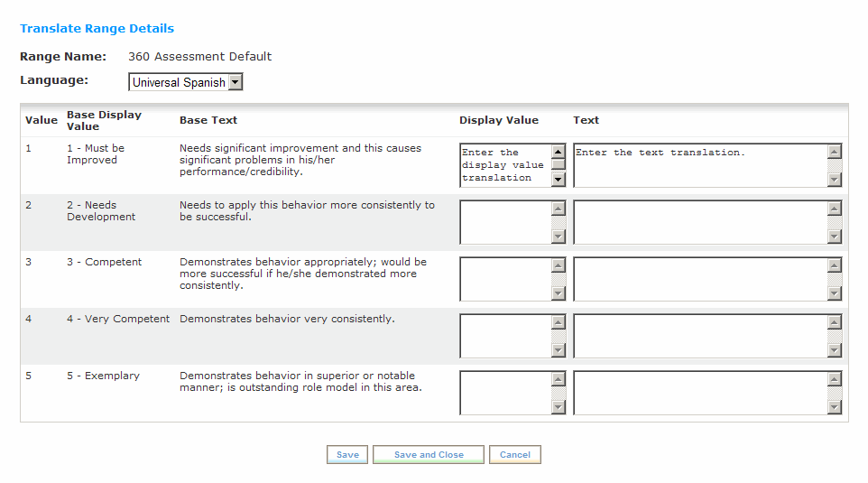Click the Display Value box in Must be Improved row
This screenshot has height=483, width=868.
pyautogui.click(x=505, y=165)
